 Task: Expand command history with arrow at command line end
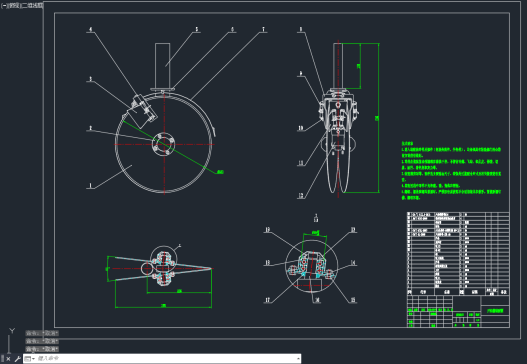tap(298, 359)
